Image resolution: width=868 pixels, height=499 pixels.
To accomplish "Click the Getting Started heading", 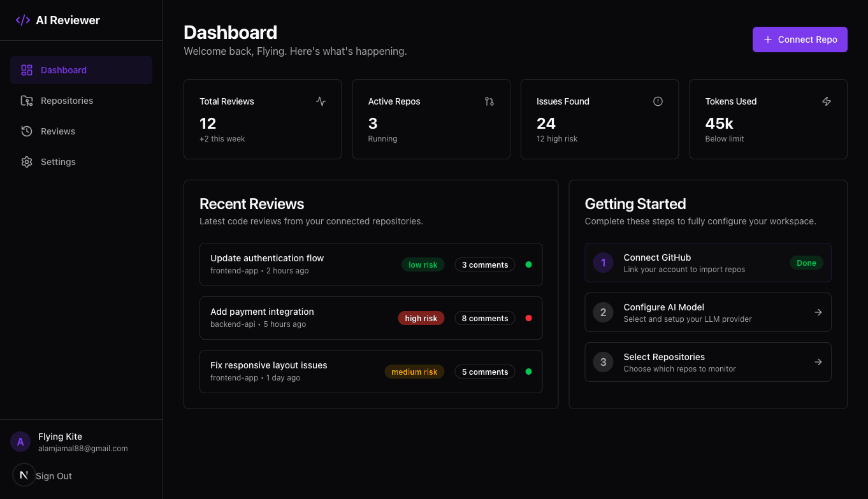I will [635, 204].
